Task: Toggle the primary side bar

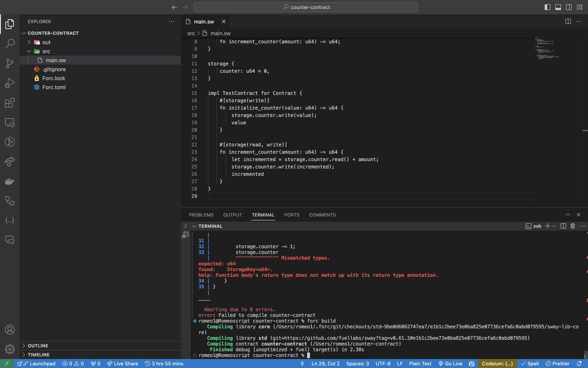Action: [x=547, y=7]
